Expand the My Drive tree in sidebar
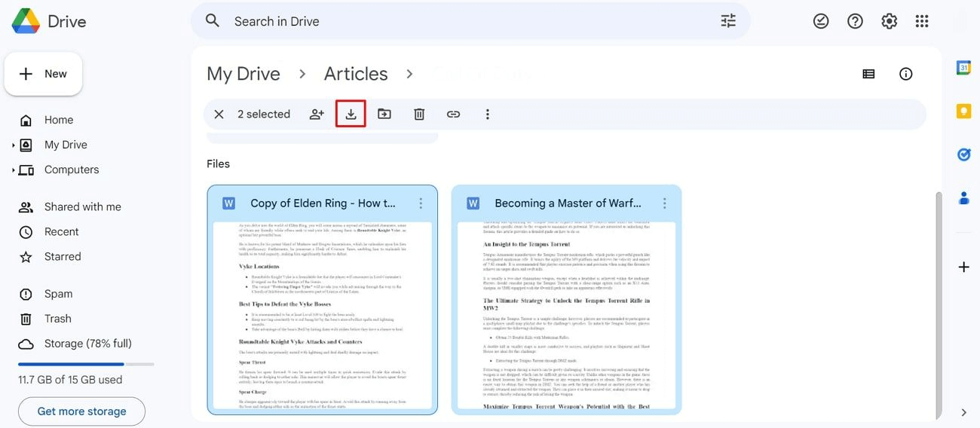The height and width of the screenshot is (428, 980). click(14, 145)
